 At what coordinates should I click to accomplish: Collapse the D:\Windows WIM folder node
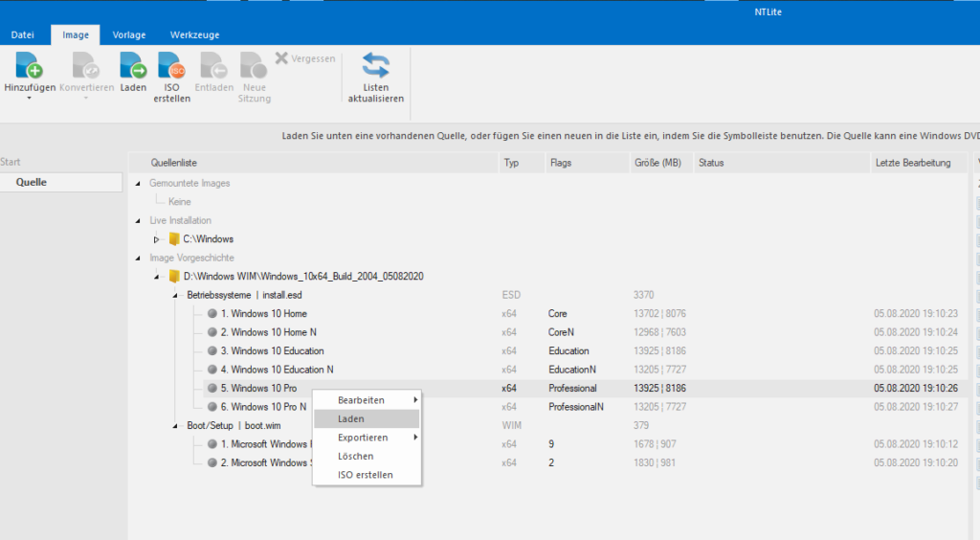click(x=156, y=277)
